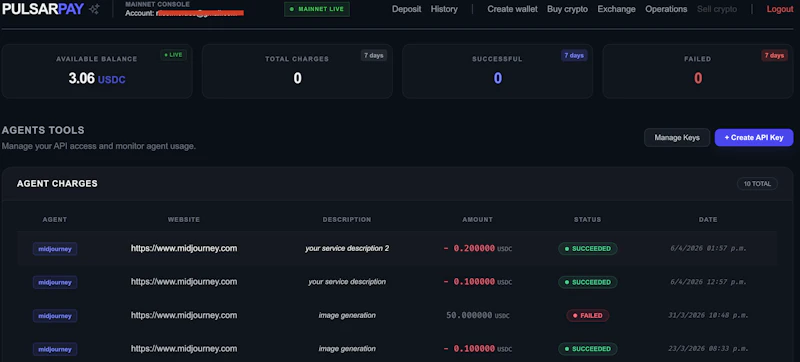This screenshot has width=800, height=362.
Task: Click the date 23/3/2026 08:33 p.m.
Action: point(708,349)
